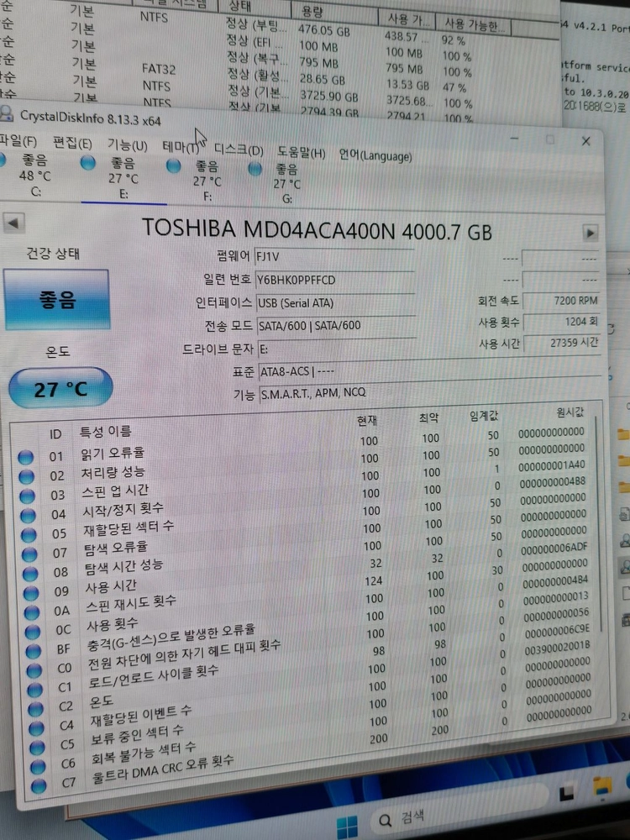The image size is (630, 840).
Task: Open the Windows Start button on taskbar
Action: (x=347, y=827)
